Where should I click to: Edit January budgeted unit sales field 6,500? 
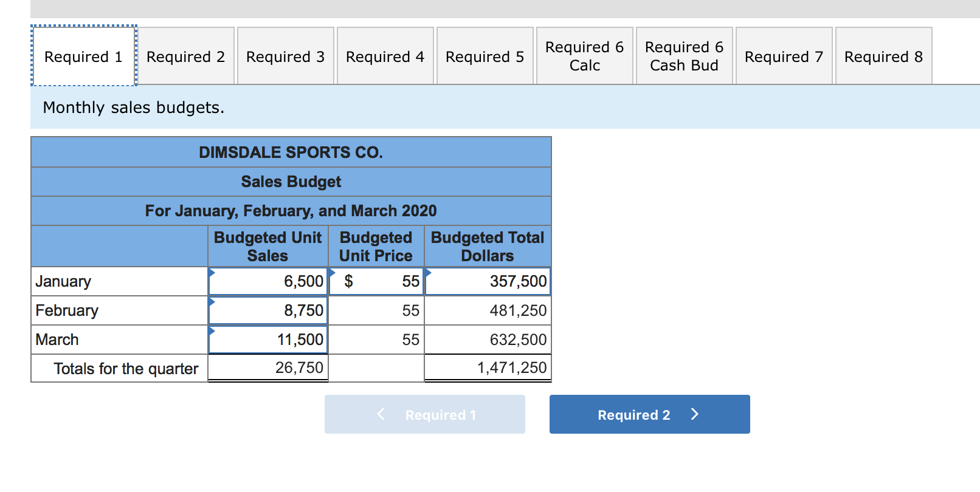click(268, 281)
